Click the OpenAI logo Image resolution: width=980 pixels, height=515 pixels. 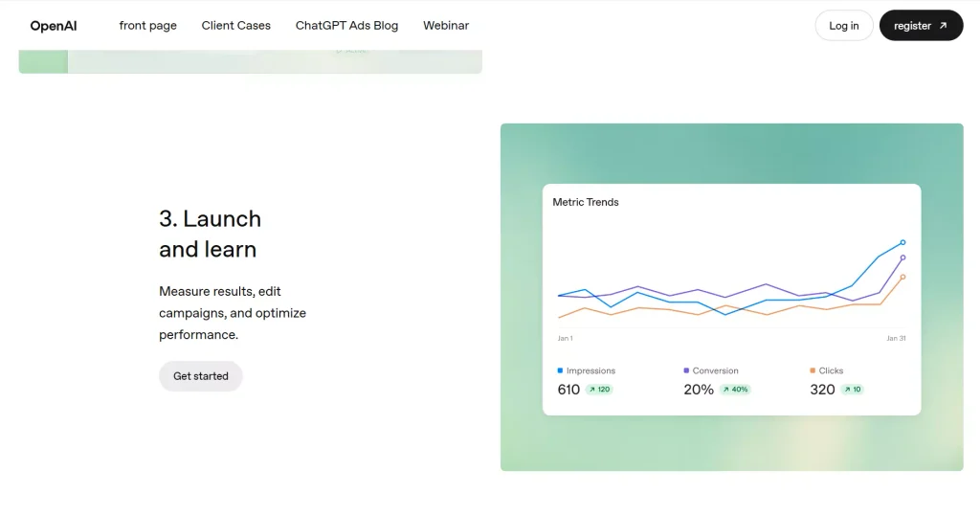tap(54, 26)
